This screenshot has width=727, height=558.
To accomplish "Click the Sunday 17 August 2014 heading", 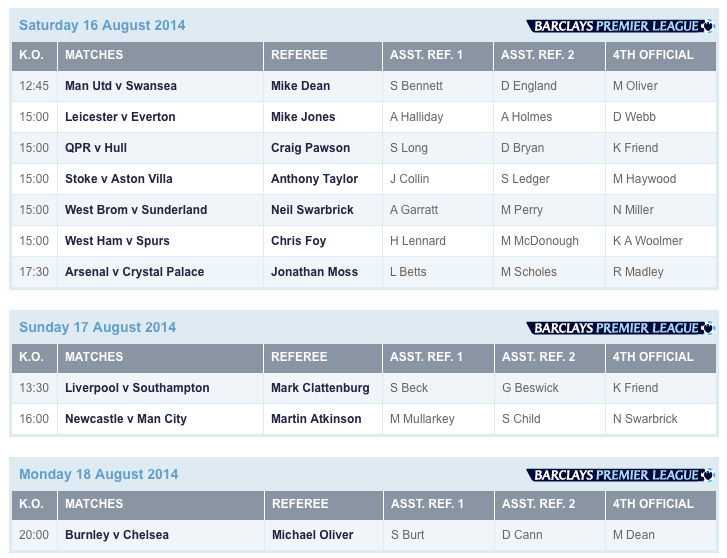I will click(97, 327).
